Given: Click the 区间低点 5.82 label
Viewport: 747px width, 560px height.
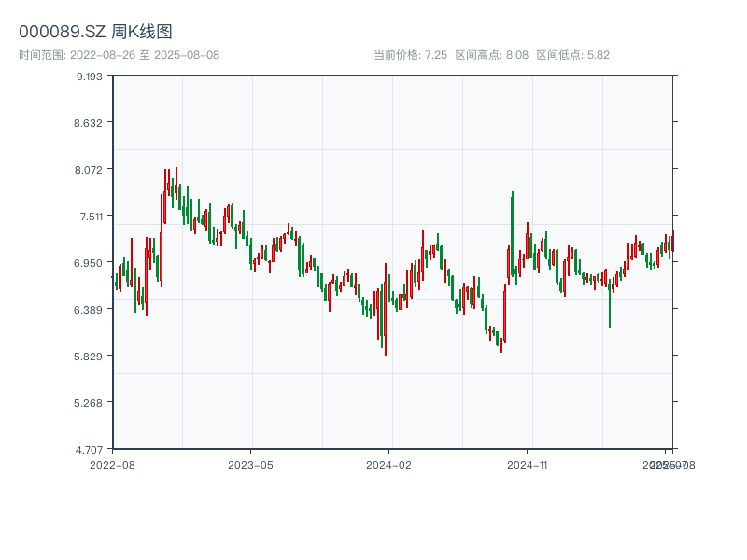Looking at the screenshot, I should click(572, 55).
